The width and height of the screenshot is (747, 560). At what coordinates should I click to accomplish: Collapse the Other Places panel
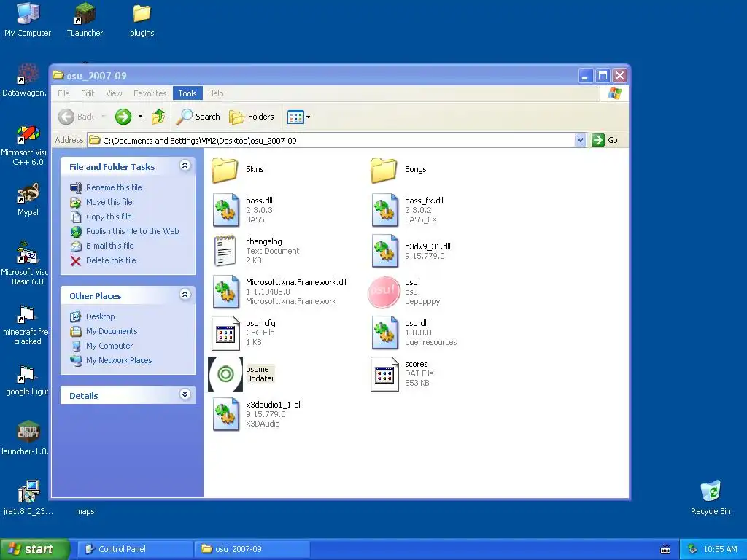point(185,295)
